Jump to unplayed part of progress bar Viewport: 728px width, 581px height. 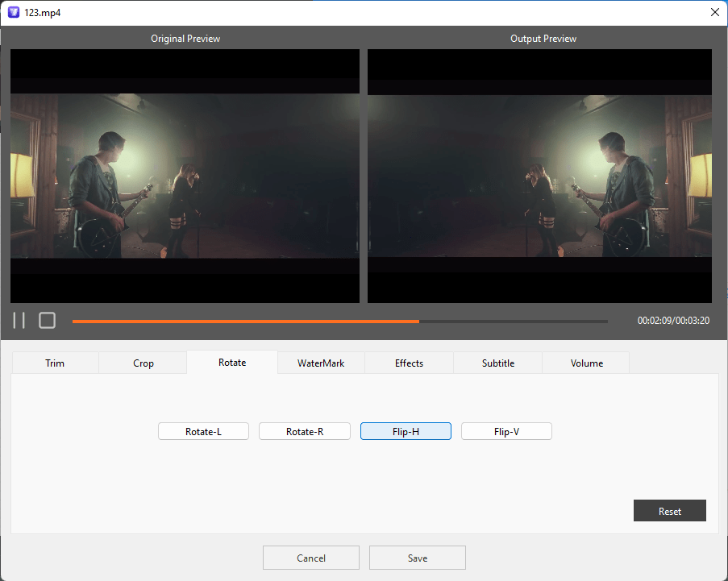514,322
